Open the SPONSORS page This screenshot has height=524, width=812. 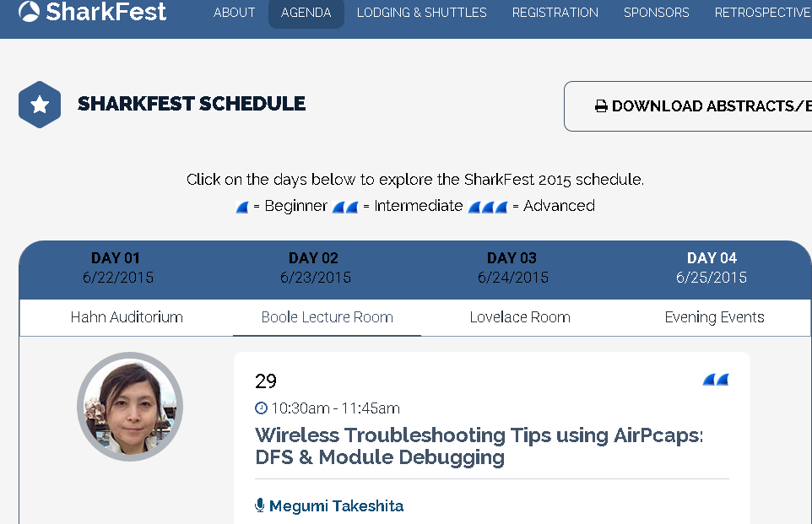coord(656,13)
